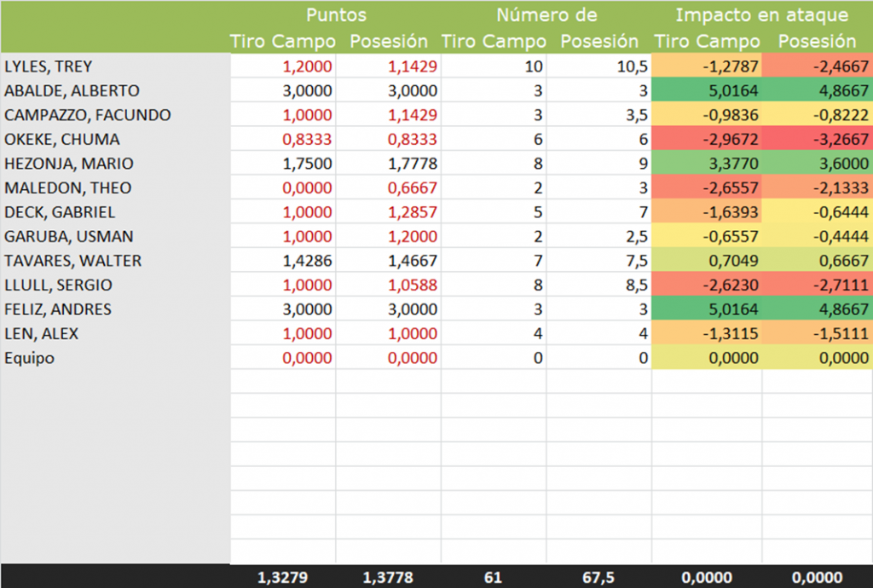873x588 pixels.
Task: Select the total possessions cell 67,5
Action: coord(598,577)
